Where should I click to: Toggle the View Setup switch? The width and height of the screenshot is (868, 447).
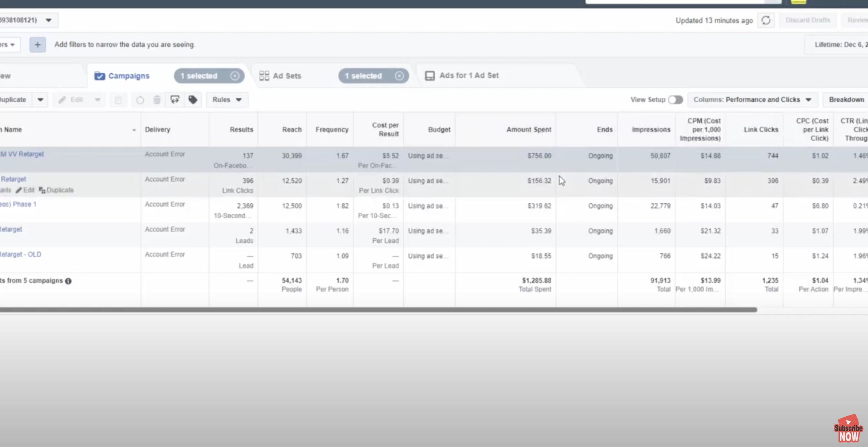(675, 100)
